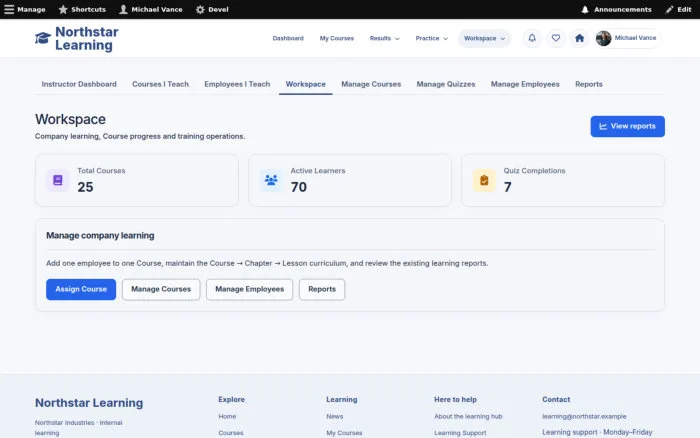
Task: Click the home icon in header
Action: coord(579,38)
